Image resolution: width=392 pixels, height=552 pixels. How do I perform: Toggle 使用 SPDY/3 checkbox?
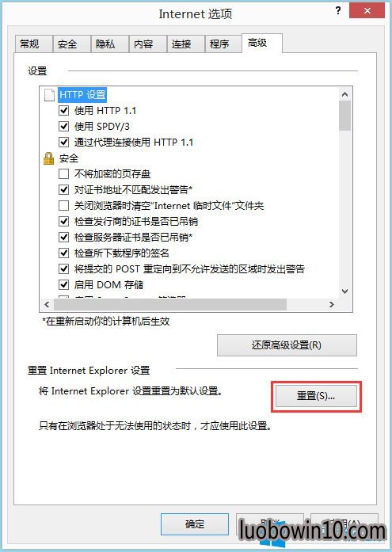point(63,126)
